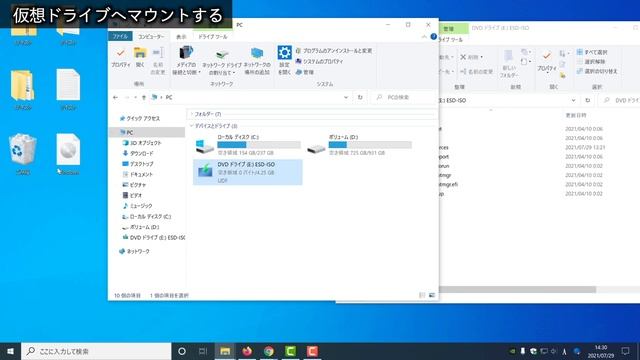
Task: Open 3D オブジェクト in navigation pane
Action: [142, 143]
